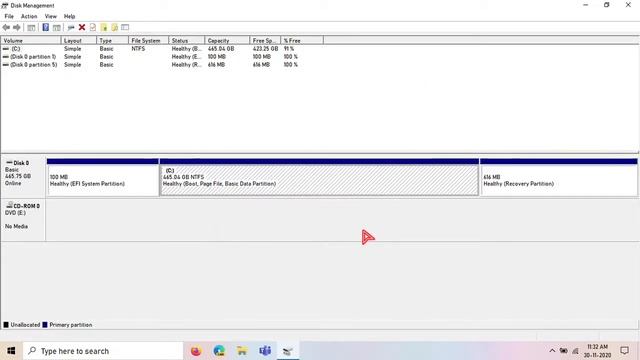The height and width of the screenshot is (360, 640).
Task: Click the yellow folder search Explore icon
Action: (x=115, y=27)
